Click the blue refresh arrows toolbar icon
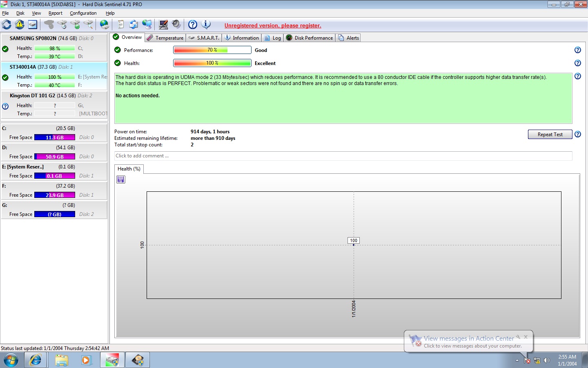The width and height of the screenshot is (588, 368). click(7, 25)
